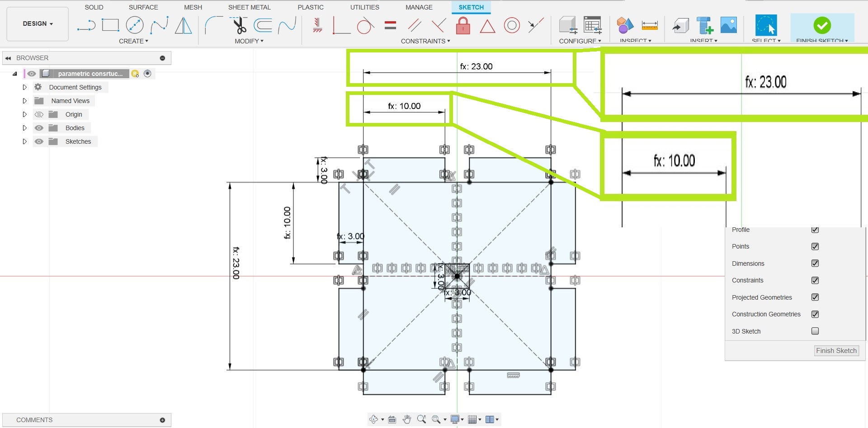Apply the Lock/Fix constraint

pyautogui.click(x=462, y=25)
